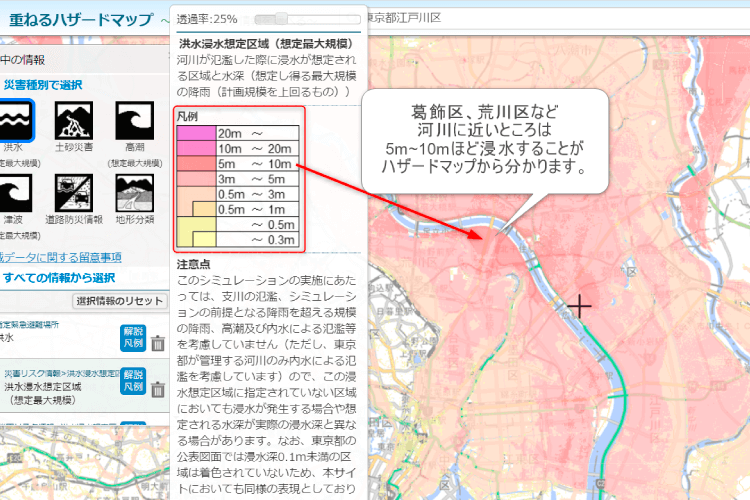The height and width of the screenshot is (500, 750).
Task: Open 解説凡例 for the first 洪水 layer
Action: point(133,337)
